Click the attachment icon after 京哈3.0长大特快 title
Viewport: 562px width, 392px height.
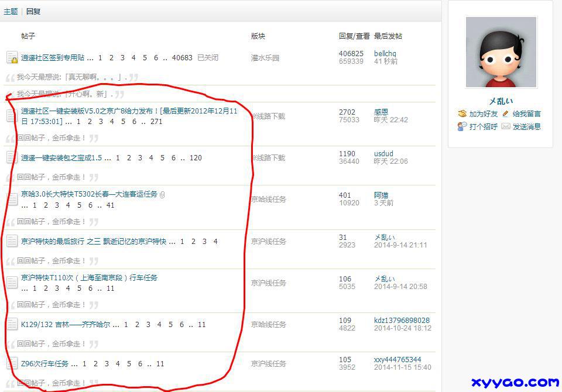(162, 194)
